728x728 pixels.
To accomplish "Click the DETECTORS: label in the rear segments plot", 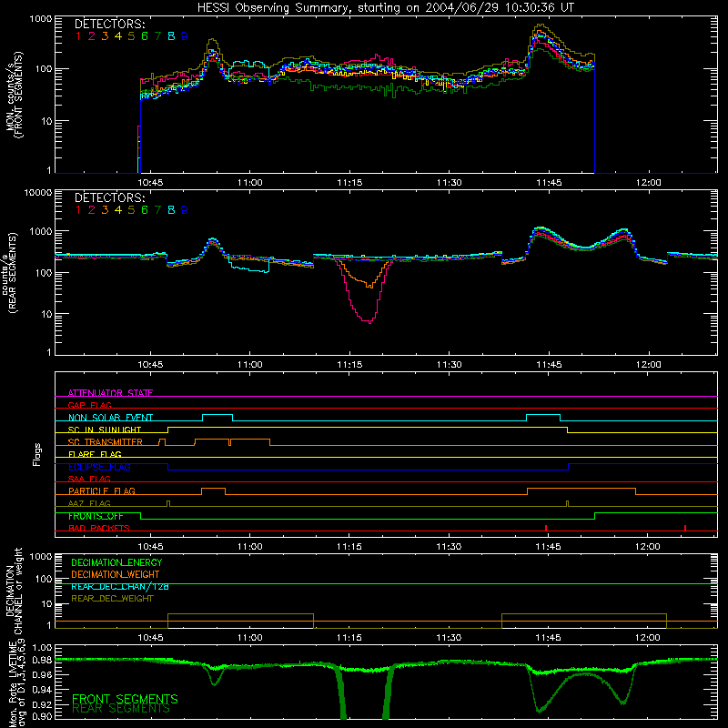I will (x=109, y=197).
